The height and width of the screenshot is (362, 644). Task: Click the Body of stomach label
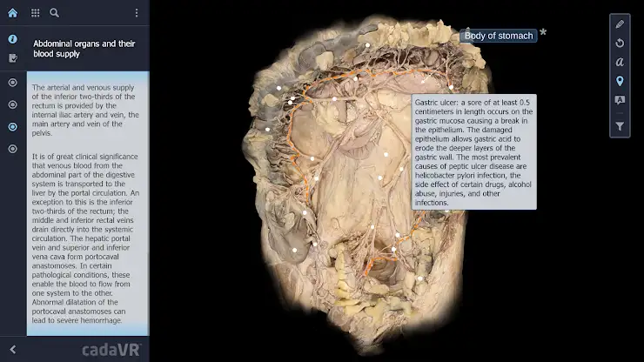coord(498,36)
